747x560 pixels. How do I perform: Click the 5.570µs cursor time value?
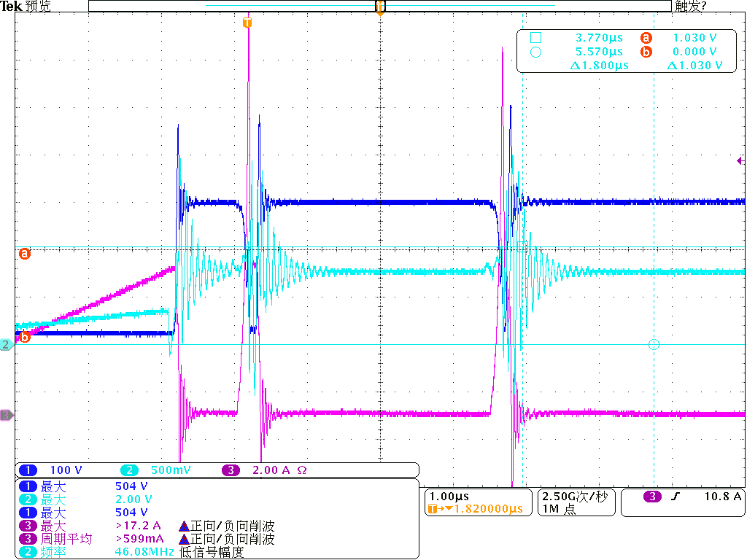(x=599, y=52)
